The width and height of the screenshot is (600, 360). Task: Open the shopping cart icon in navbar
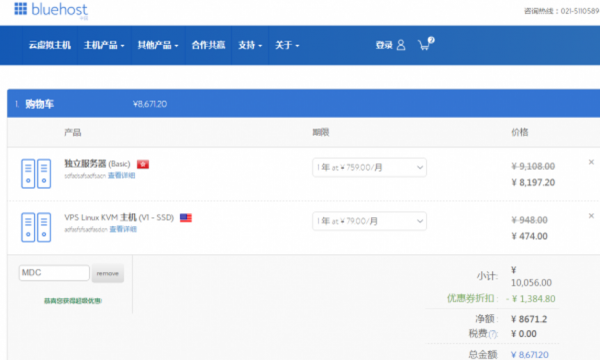tap(426, 44)
